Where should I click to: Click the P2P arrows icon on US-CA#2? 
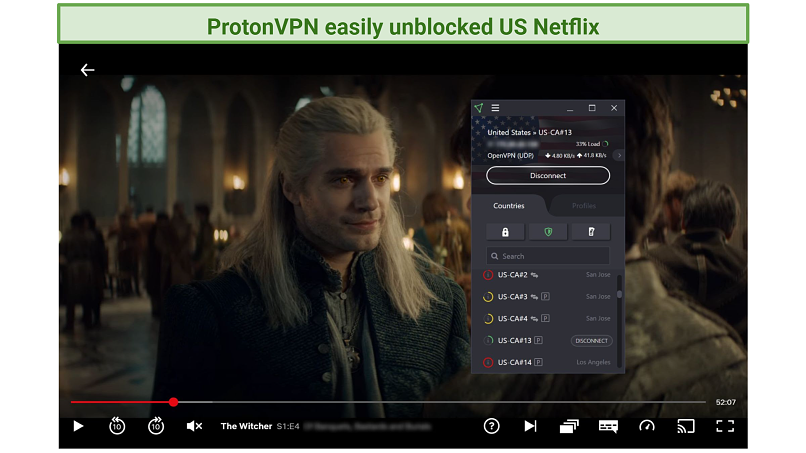pos(535,275)
